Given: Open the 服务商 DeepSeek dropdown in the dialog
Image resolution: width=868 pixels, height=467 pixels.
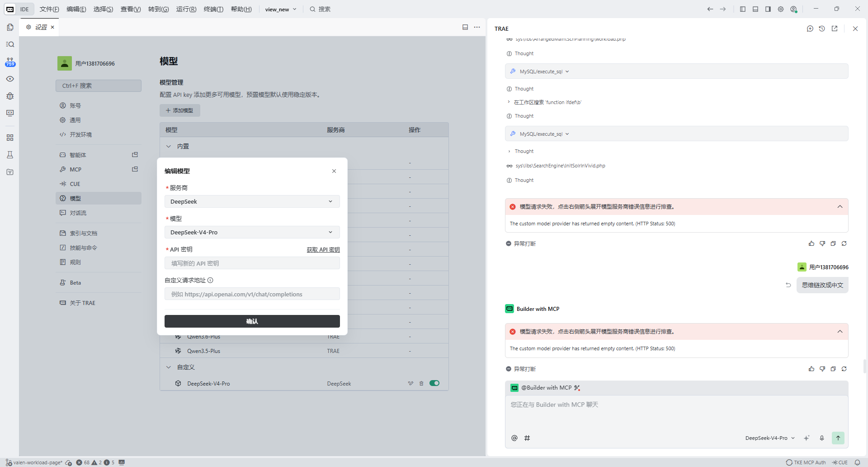Looking at the screenshot, I should pos(252,201).
